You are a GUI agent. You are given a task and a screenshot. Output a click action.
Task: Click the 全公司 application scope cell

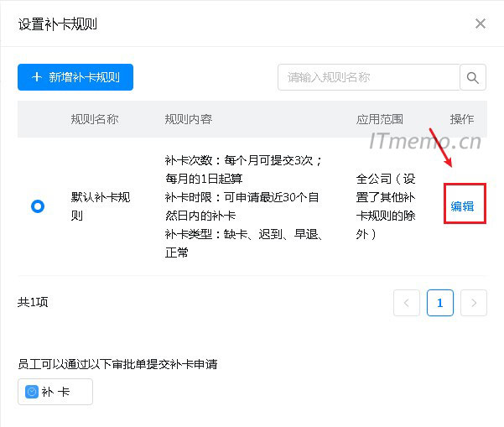386,206
